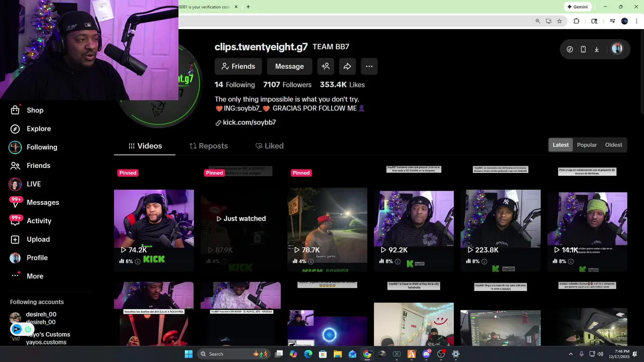This screenshot has height=362, width=644.
Task: Share this profile with arrow icon
Action: coord(347,66)
